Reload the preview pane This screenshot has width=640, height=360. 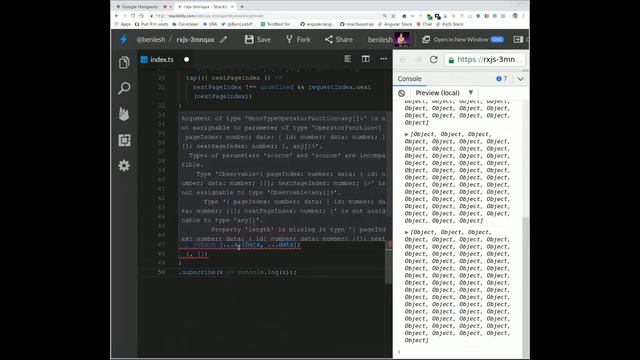[433, 60]
